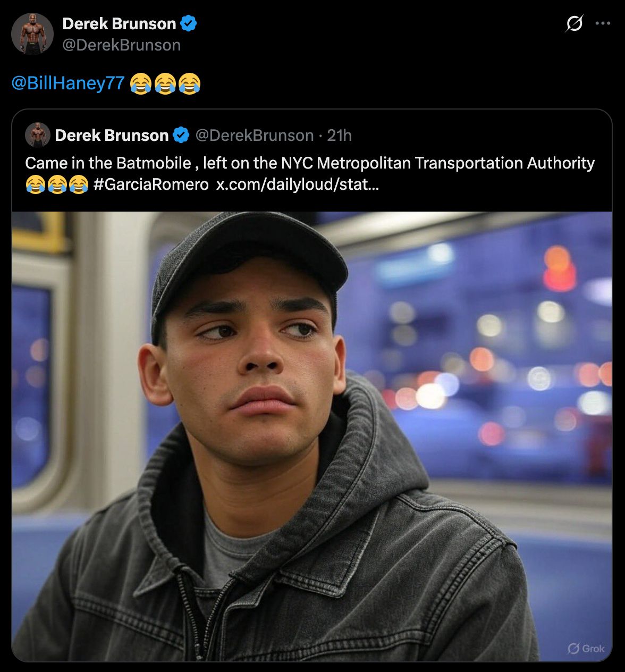Open the quoted post's photo in viewer
625x672 pixels.
coord(312,436)
